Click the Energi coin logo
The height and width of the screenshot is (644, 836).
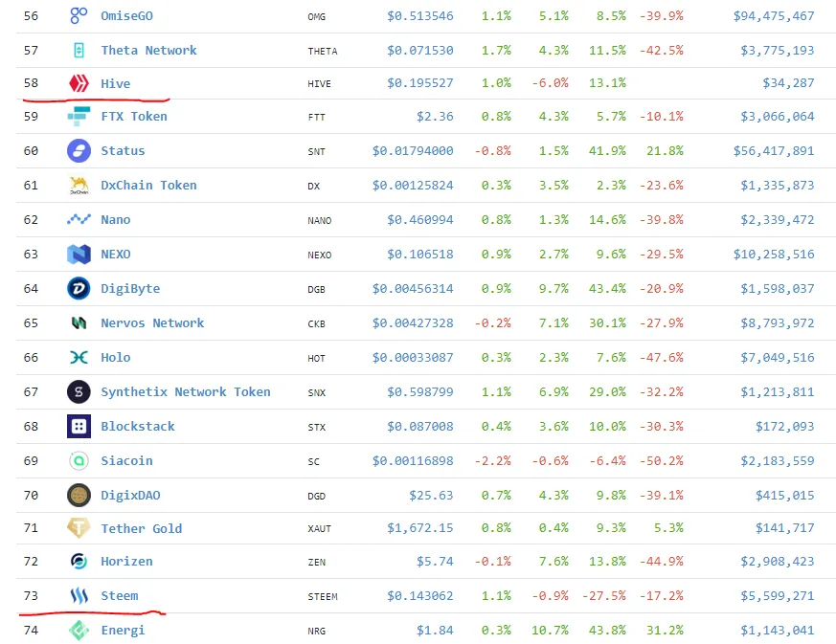tap(79, 631)
